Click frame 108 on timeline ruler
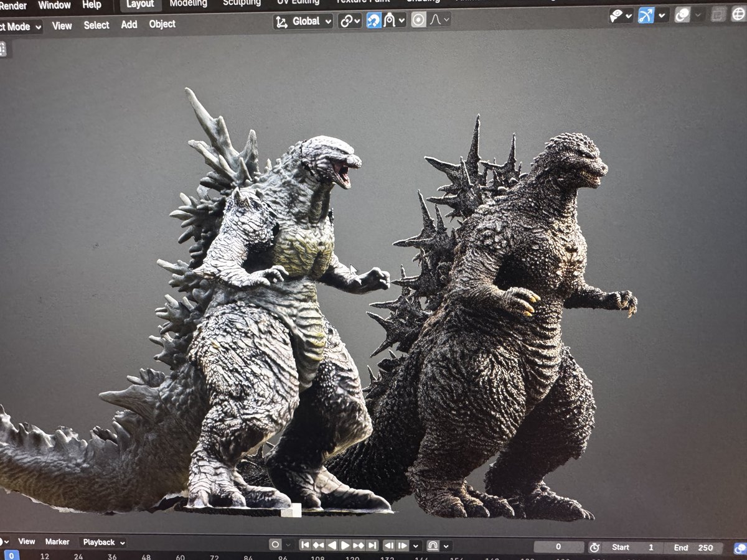The width and height of the screenshot is (747, 560). coord(317,558)
